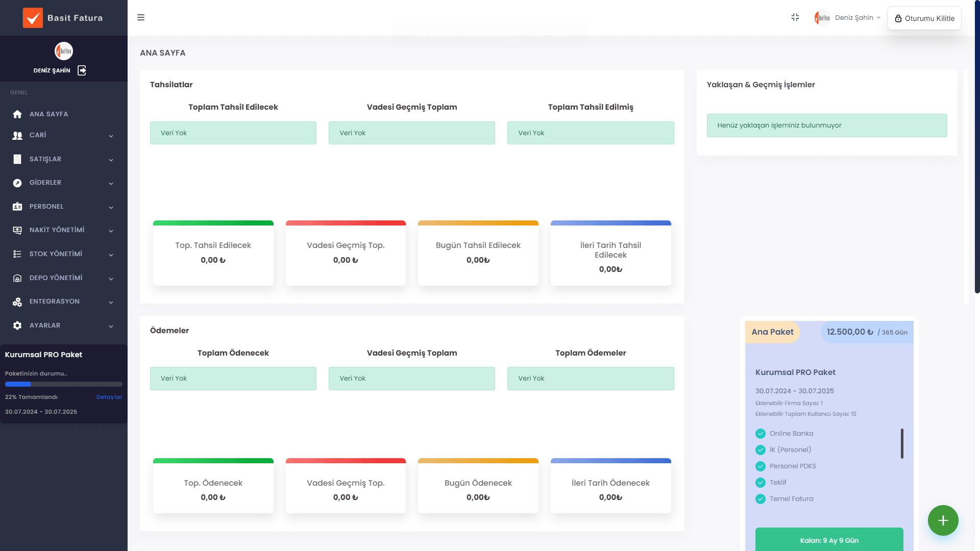The image size is (980, 551).
Task: Click the Top. Ödenecek card
Action: (x=213, y=486)
